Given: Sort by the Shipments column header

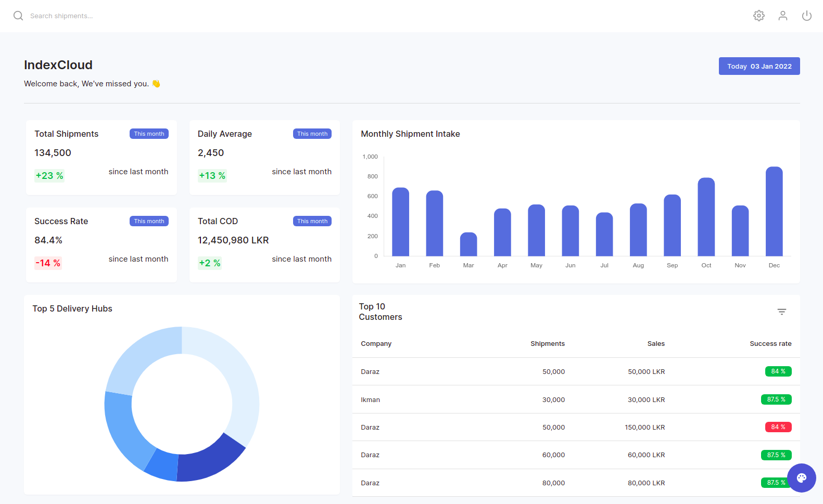Looking at the screenshot, I should coord(547,344).
